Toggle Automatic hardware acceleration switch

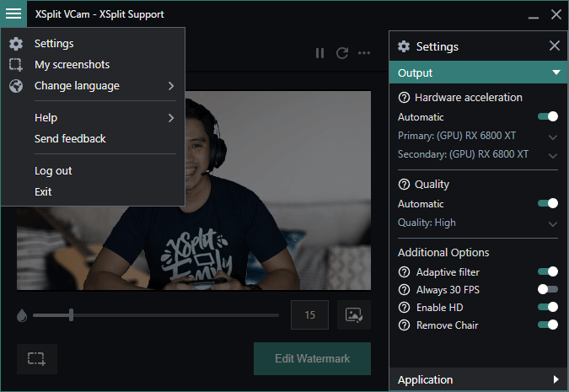pyautogui.click(x=548, y=116)
